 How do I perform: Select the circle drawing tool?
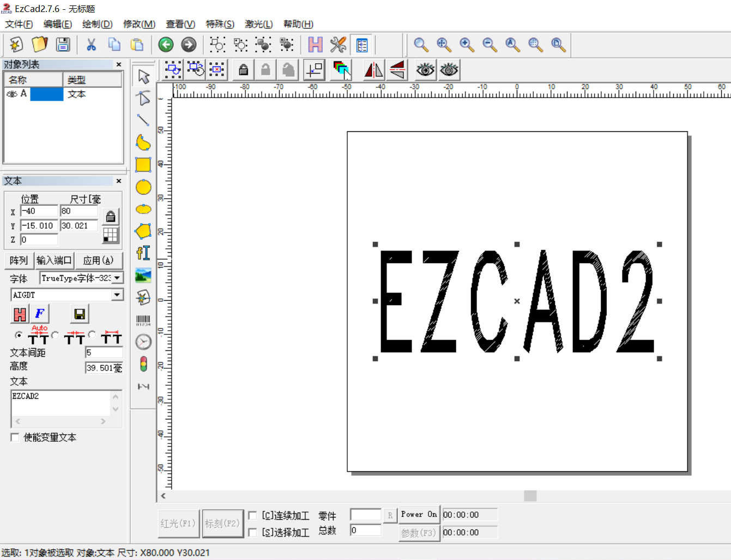143,187
